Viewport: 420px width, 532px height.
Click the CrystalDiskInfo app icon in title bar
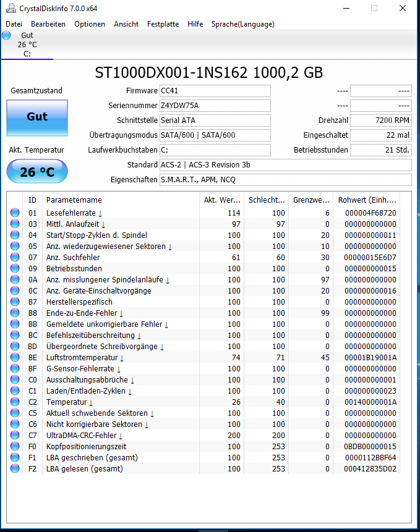[x=11, y=8]
